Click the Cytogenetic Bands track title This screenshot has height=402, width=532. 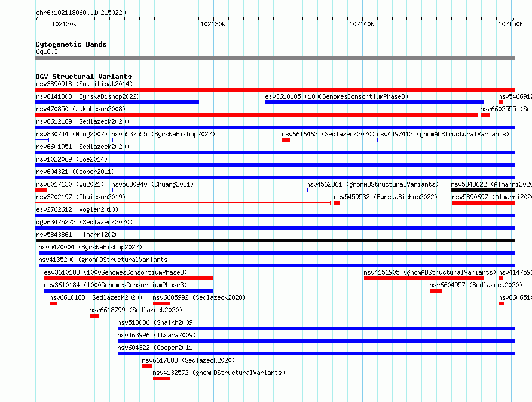71,44
